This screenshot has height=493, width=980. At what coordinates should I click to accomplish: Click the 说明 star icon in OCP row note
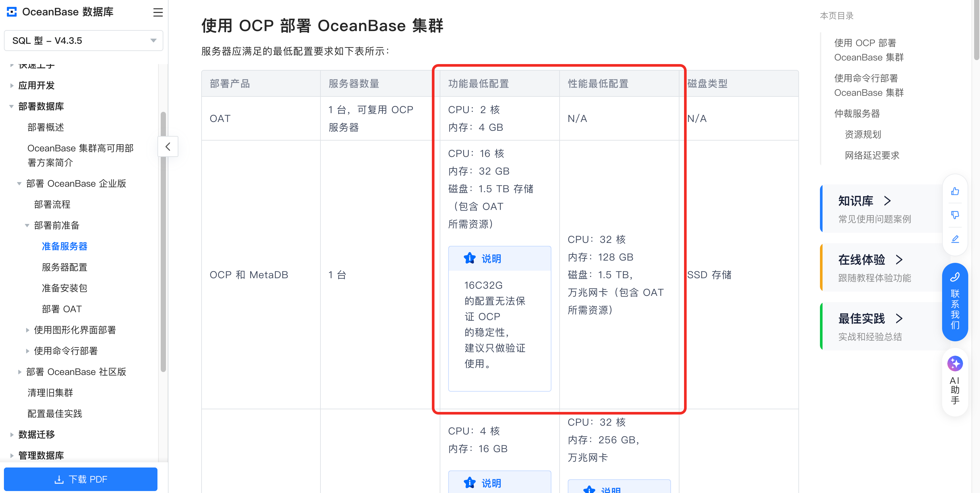[x=469, y=259]
